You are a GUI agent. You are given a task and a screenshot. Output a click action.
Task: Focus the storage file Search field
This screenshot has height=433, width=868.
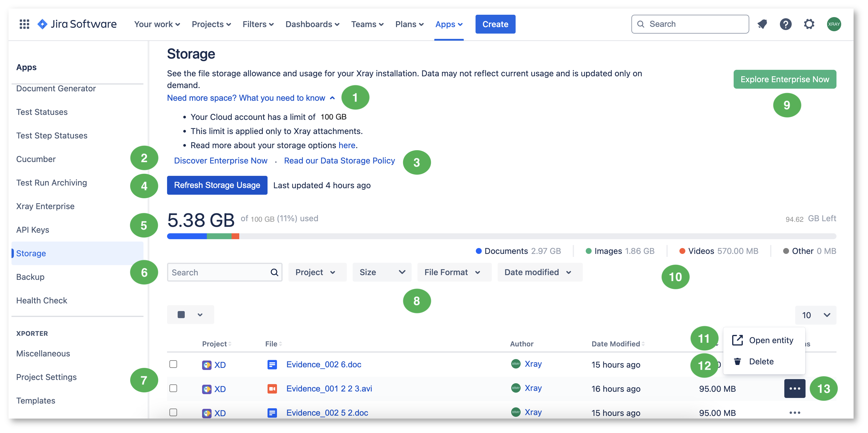coord(225,272)
